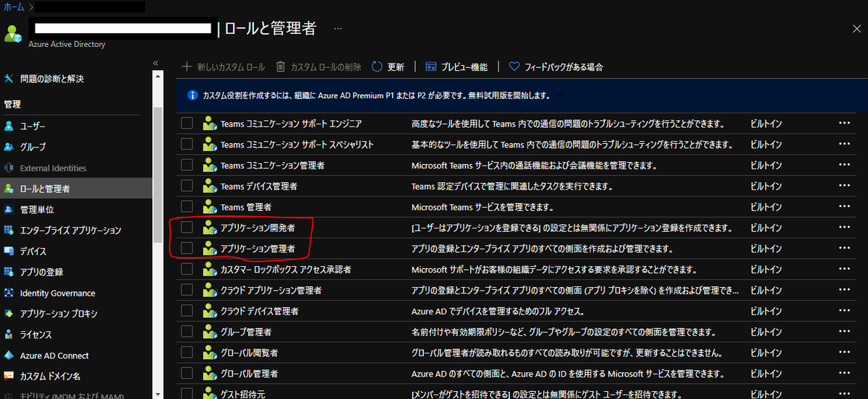Click the heart icon for フィードバック

[x=514, y=66]
